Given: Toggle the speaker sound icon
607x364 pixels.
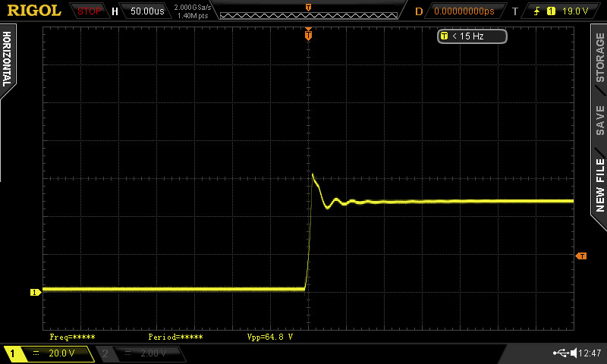Looking at the screenshot, I should (574, 353).
